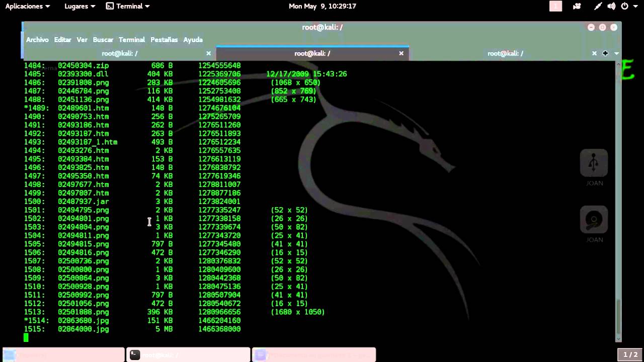This screenshot has width=644, height=362.
Task: Click value 1254555648
Action: (x=219, y=65)
